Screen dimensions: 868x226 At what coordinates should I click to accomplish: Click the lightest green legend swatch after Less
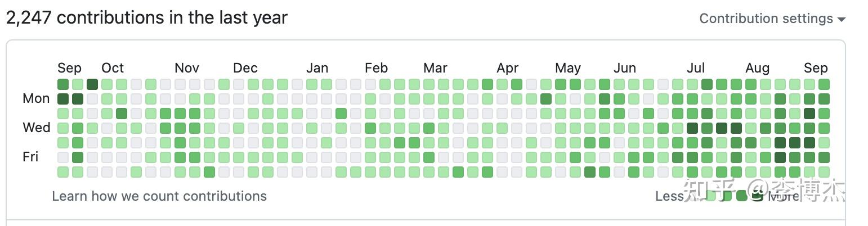pyautogui.click(x=711, y=196)
